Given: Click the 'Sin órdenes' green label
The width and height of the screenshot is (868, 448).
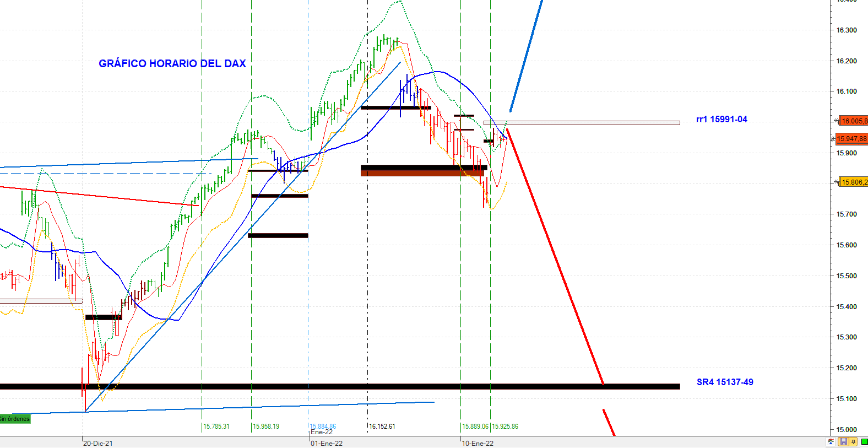Looking at the screenshot, I should 15,419.
